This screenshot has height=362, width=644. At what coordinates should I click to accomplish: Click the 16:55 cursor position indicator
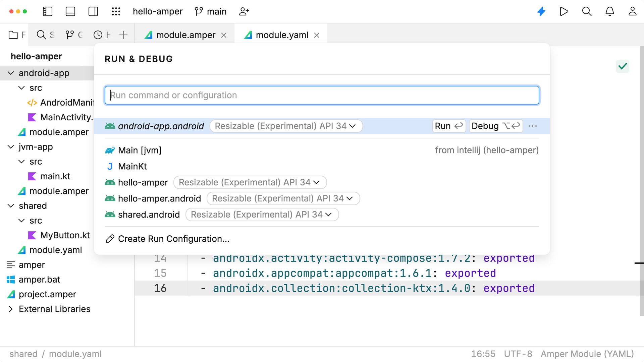[483, 354]
